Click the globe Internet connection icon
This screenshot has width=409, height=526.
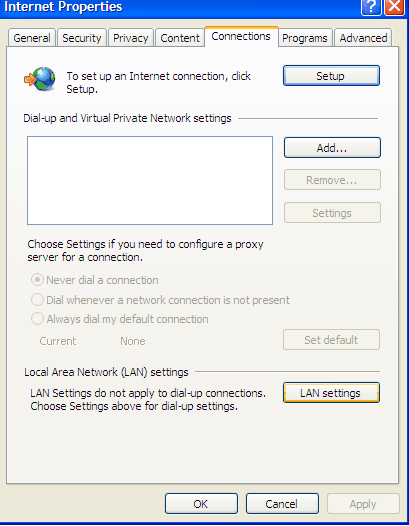40,79
